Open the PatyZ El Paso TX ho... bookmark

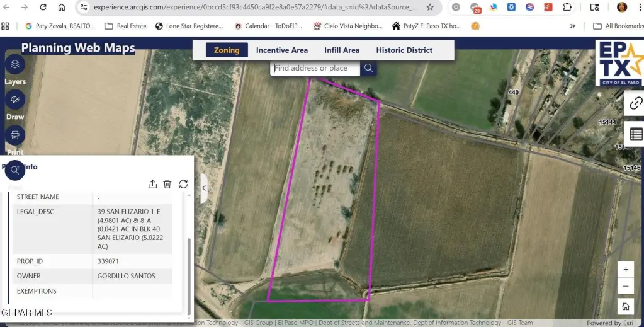coord(427,26)
